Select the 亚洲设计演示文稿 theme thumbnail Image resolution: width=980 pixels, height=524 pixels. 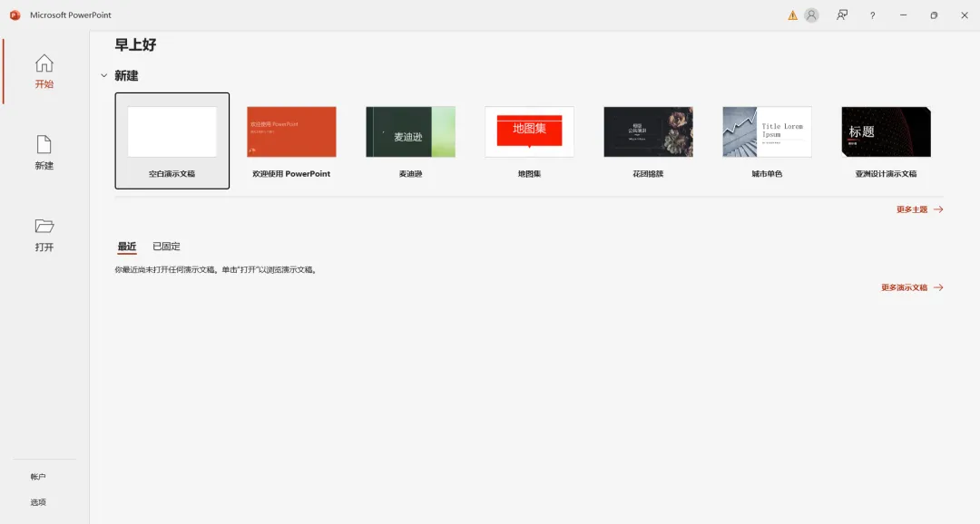pos(887,131)
